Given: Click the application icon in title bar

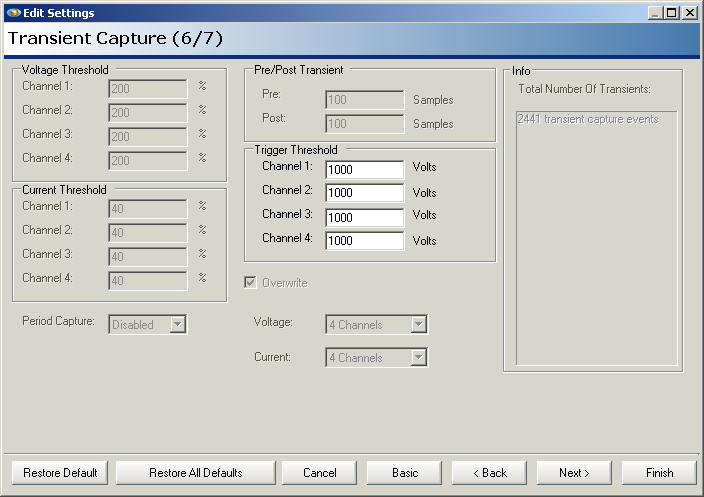Looking at the screenshot, I should (x=12, y=13).
